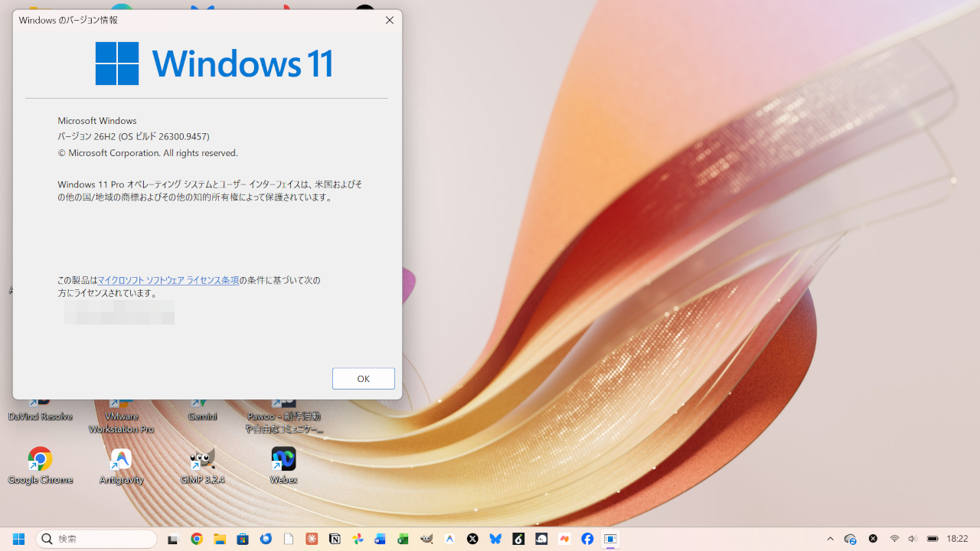Expand the hidden system tray icons
Screen dimensions: 980x551
830,539
